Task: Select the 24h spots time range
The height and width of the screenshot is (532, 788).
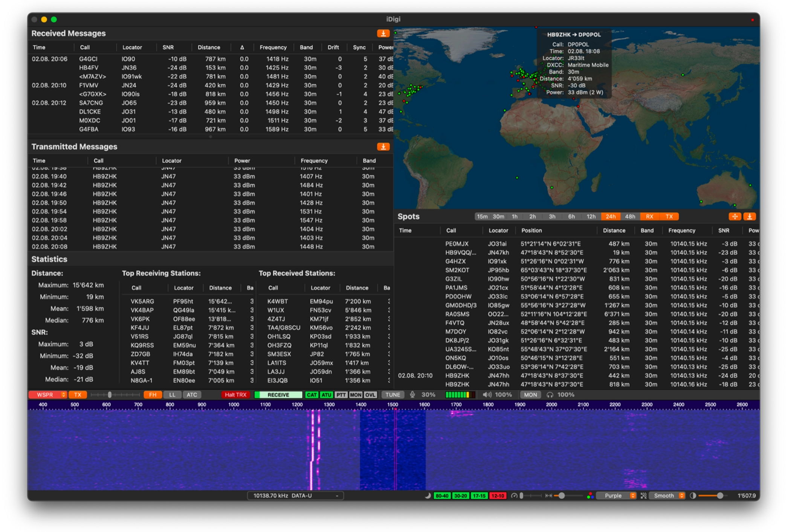Action: 611,217
